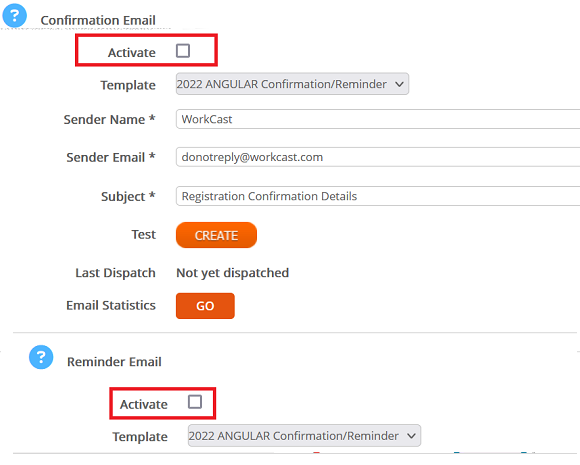Viewport: 580px width, 465px height.
Task: Focus the Sender Name field showing WorkCast
Action: (378, 119)
